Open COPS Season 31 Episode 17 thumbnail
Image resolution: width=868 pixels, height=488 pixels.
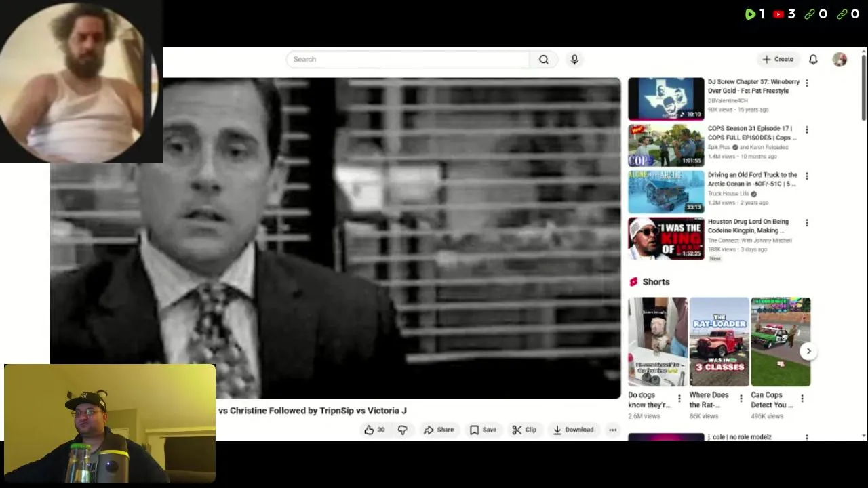666,145
